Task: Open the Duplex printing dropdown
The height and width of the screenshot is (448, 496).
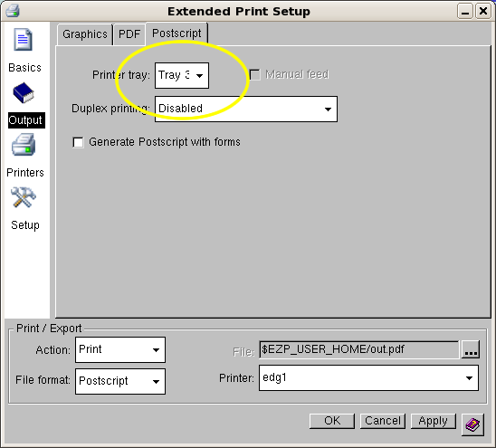Action: coord(246,109)
